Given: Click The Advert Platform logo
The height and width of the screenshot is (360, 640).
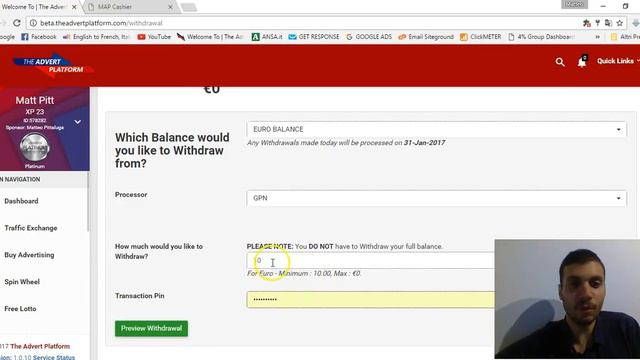Looking at the screenshot, I should pos(53,65).
